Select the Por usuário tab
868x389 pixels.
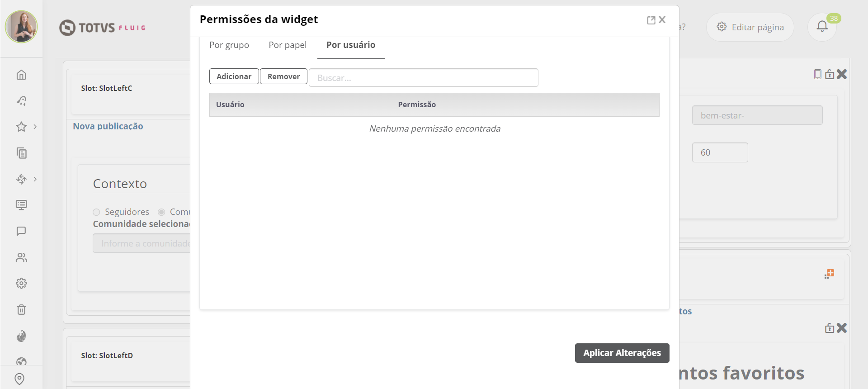(x=351, y=45)
